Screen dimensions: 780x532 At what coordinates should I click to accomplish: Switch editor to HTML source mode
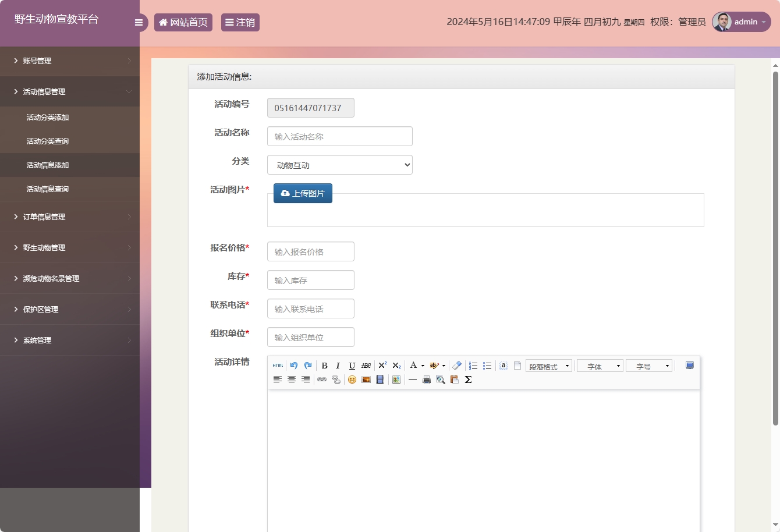click(278, 366)
